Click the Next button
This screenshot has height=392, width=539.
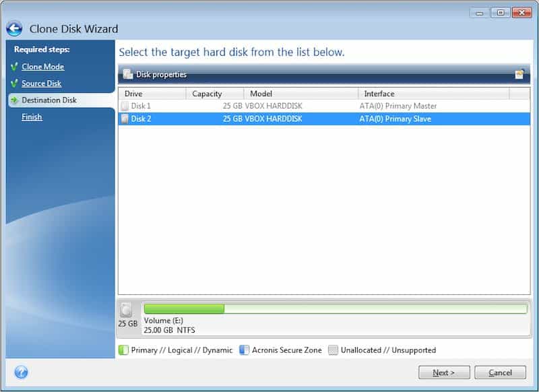[x=444, y=372]
